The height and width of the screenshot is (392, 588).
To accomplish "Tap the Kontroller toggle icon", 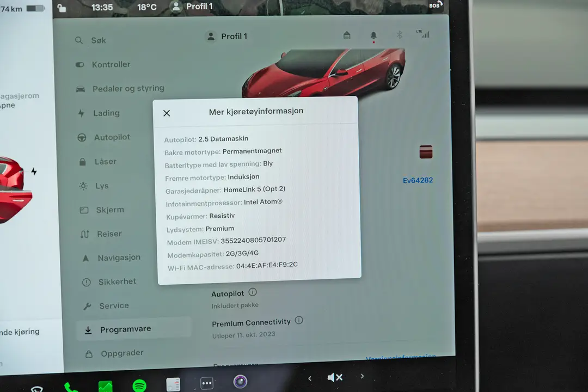I will pyautogui.click(x=79, y=65).
